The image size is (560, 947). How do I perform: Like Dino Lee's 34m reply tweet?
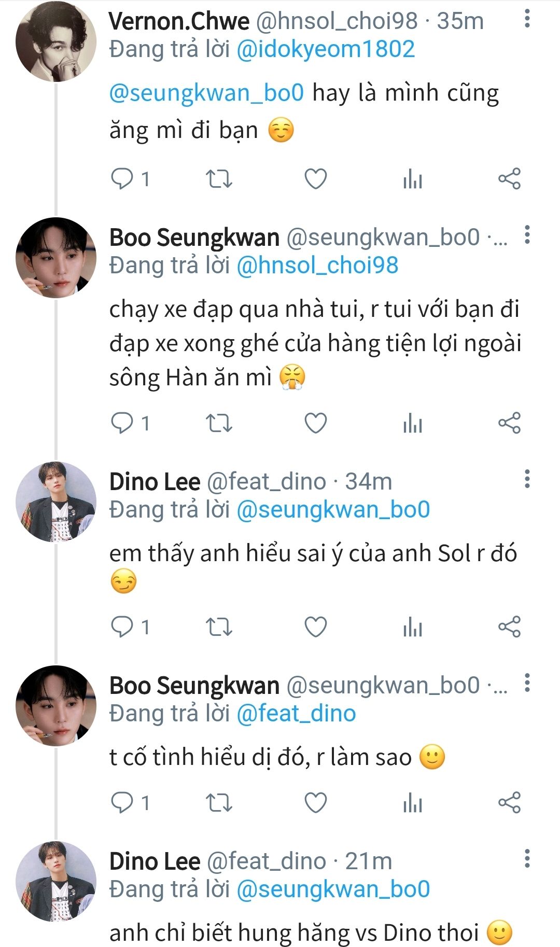click(x=315, y=627)
